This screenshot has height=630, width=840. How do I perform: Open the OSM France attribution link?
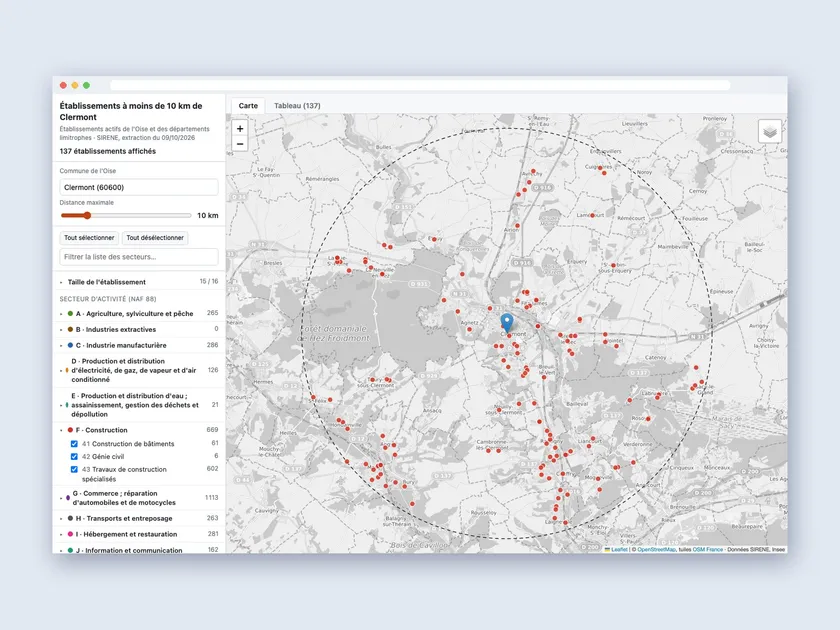click(x=708, y=550)
